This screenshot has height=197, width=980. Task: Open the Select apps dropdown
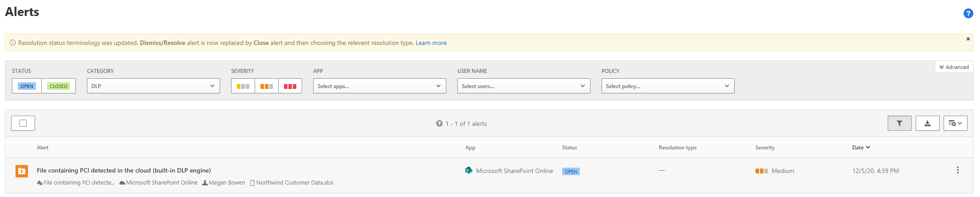(x=379, y=86)
